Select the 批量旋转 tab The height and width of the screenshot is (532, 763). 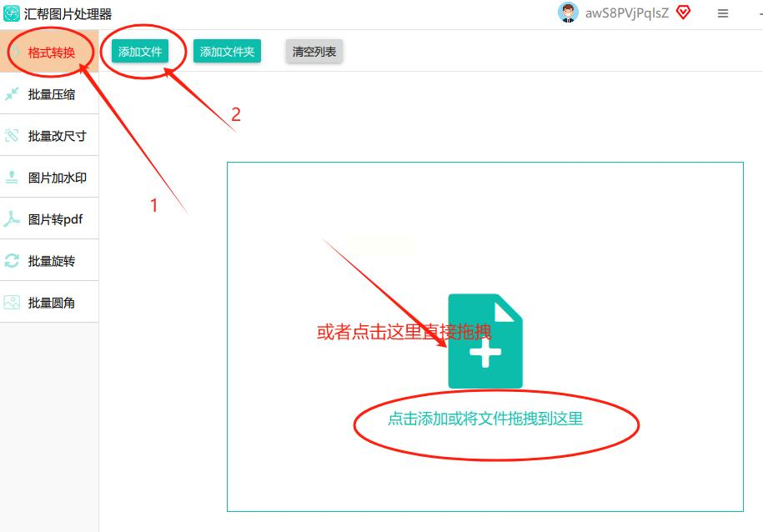pyautogui.click(x=49, y=260)
